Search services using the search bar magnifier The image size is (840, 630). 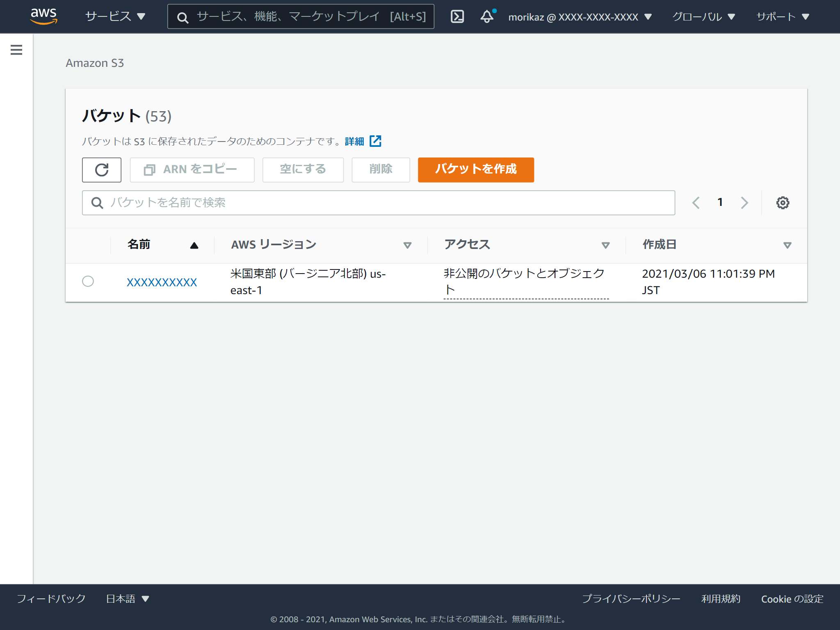pos(182,16)
